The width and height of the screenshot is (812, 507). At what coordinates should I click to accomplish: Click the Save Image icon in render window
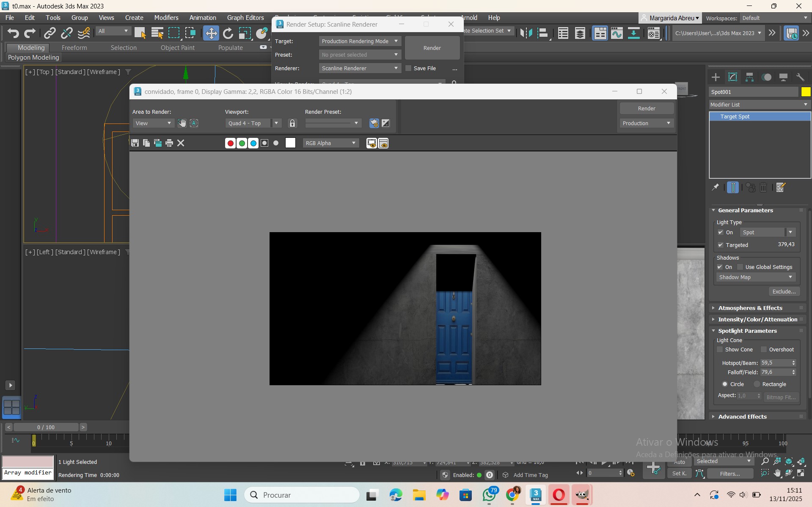point(135,143)
